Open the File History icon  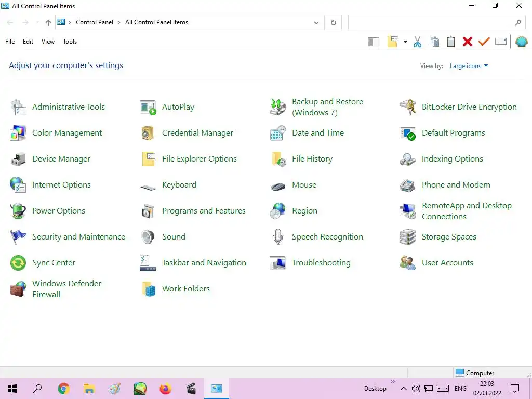pos(278,159)
